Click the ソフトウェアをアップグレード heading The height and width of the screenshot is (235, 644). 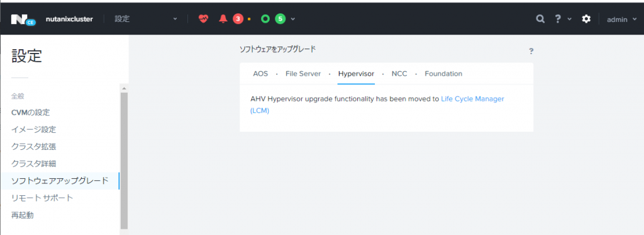277,49
